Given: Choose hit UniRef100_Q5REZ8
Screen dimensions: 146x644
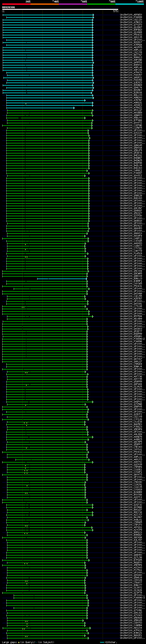Looking at the screenshot, I should tap(131, 196).
